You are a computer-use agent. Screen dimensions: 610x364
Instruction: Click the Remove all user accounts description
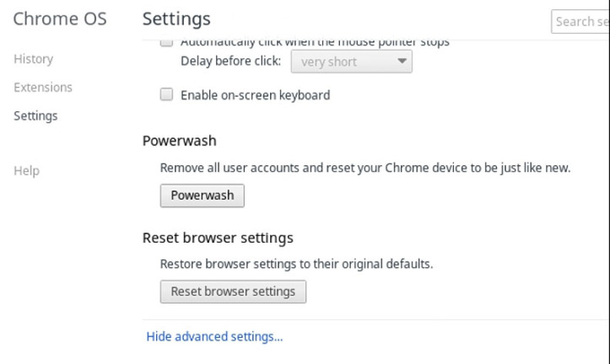(365, 168)
